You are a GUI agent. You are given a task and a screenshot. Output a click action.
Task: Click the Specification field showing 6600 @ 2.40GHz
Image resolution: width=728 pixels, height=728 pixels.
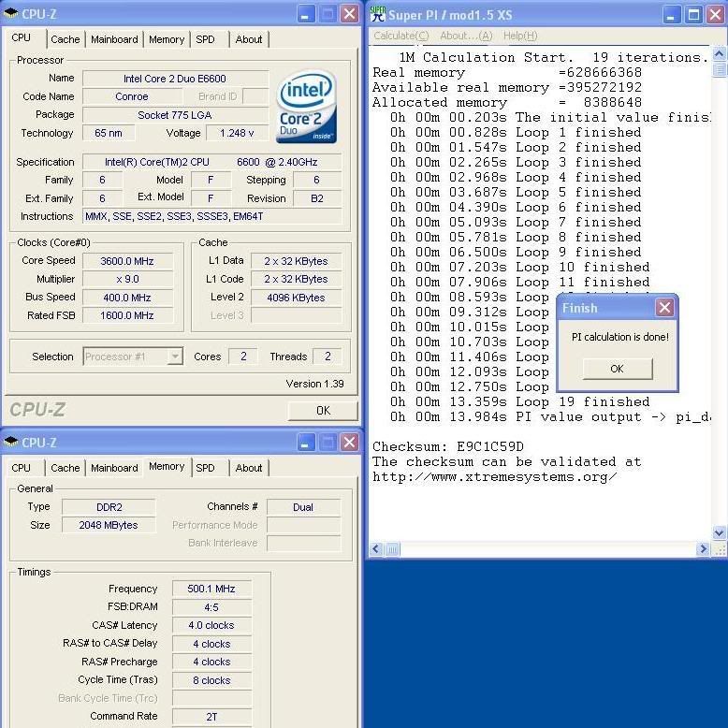pyautogui.click(x=212, y=162)
